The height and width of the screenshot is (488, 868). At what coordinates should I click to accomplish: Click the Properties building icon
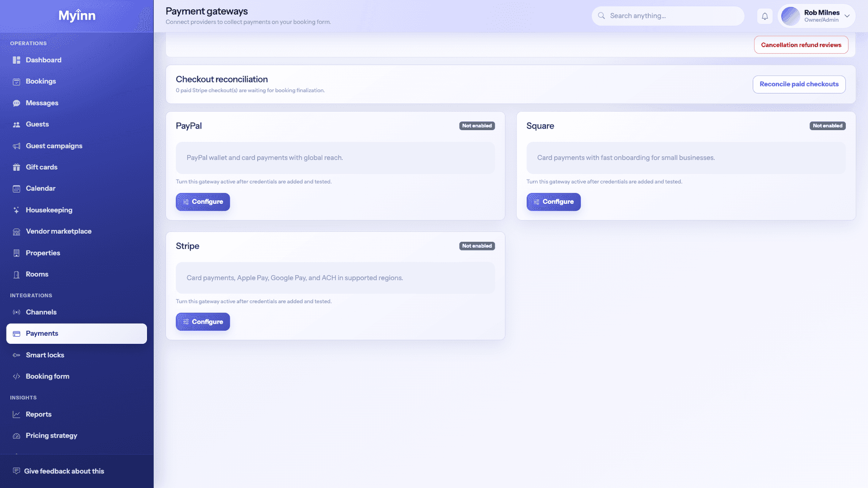[x=16, y=253]
